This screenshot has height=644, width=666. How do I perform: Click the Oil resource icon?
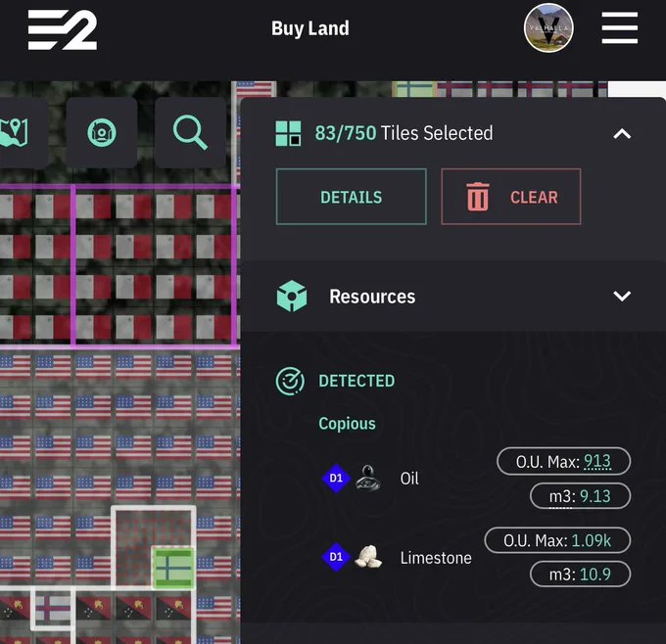click(368, 478)
